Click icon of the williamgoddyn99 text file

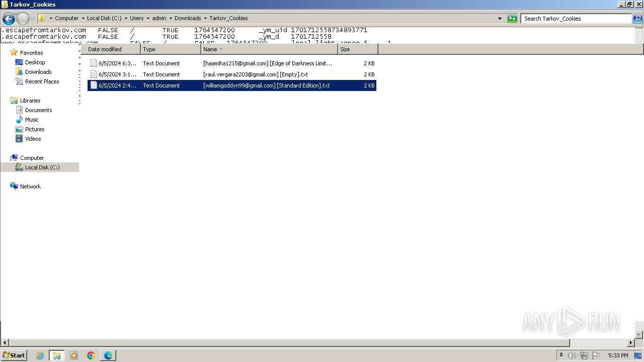tap(93, 85)
